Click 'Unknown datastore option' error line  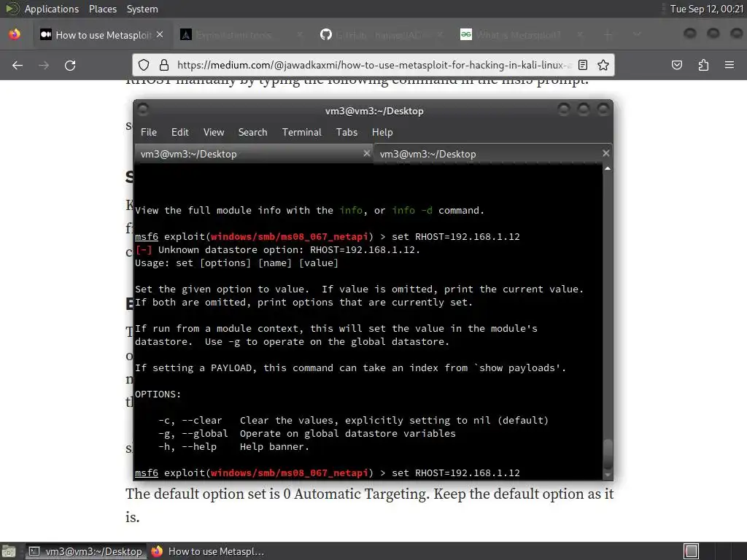[x=277, y=250]
